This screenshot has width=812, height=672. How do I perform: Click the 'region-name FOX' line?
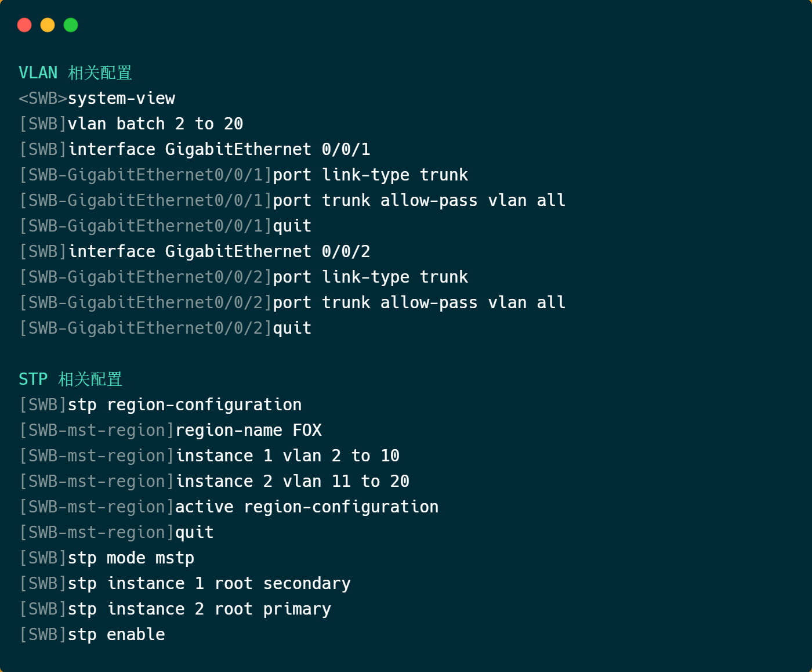click(171, 430)
